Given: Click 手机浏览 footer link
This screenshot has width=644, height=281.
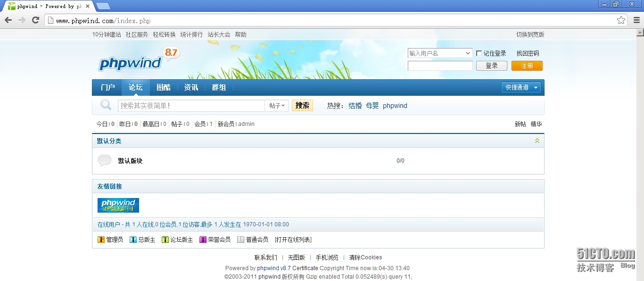Looking at the screenshot, I should tap(327, 257).
